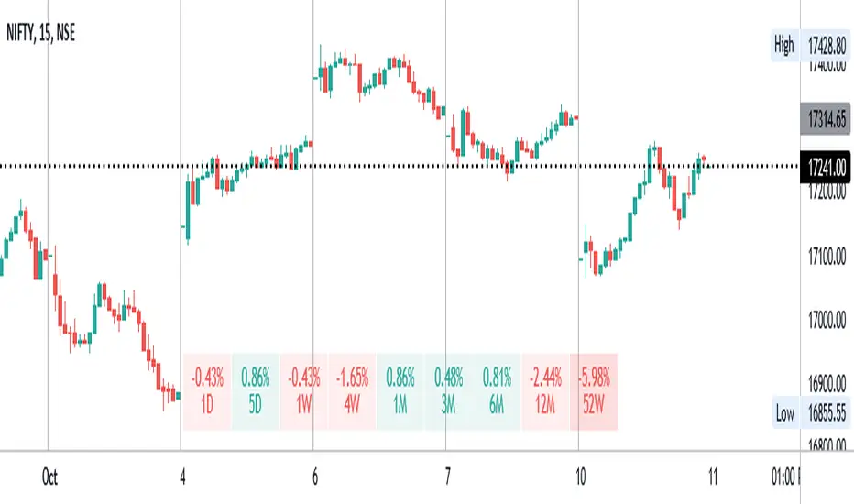Click the Oct date on time axis
This screenshot has width=854, height=504.
[49, 477]
